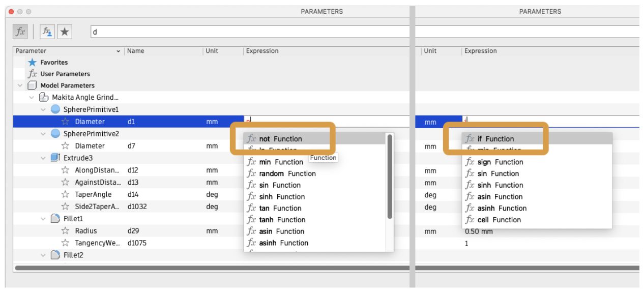The height and width of the screenshot is (293, 644).
Task: Toggle favorite star for TaperAngle
Action: coord(65,194)
